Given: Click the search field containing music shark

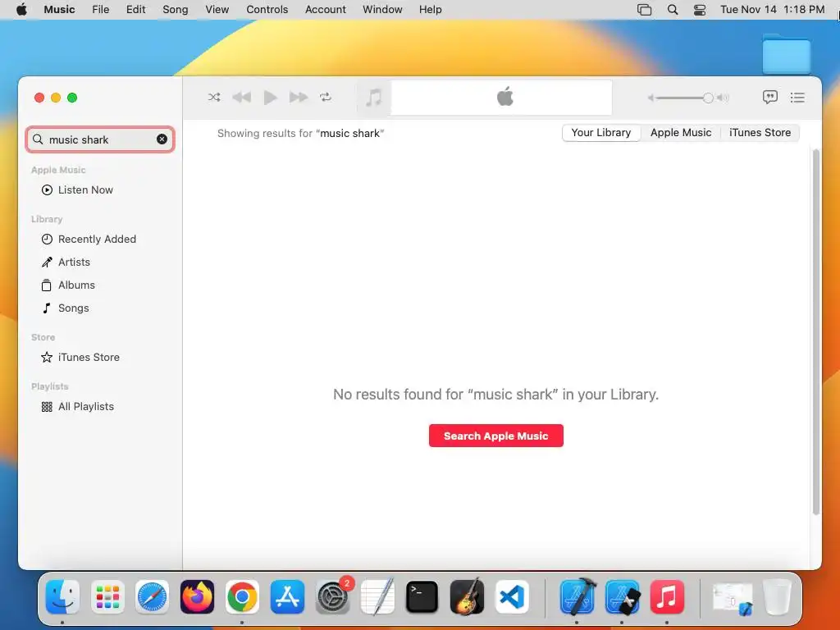Looking at the screenshot, I should (x=100, y=139).
